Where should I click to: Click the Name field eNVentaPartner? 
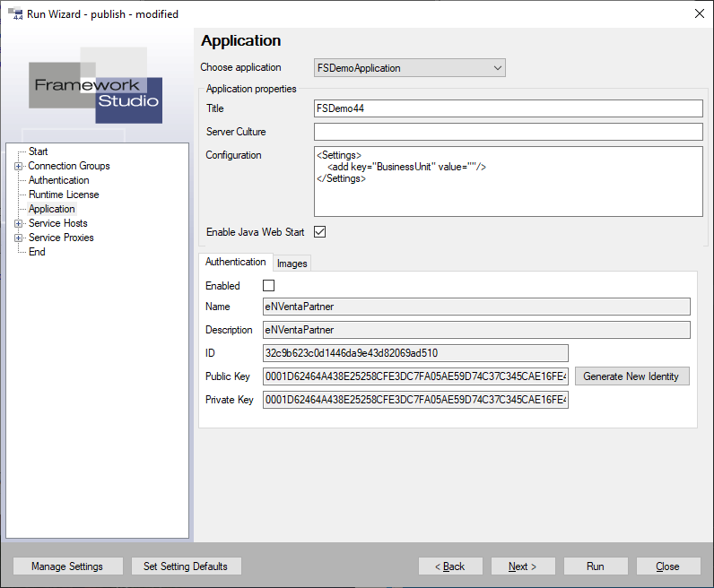pyautogui.click(x=476, y=307)
